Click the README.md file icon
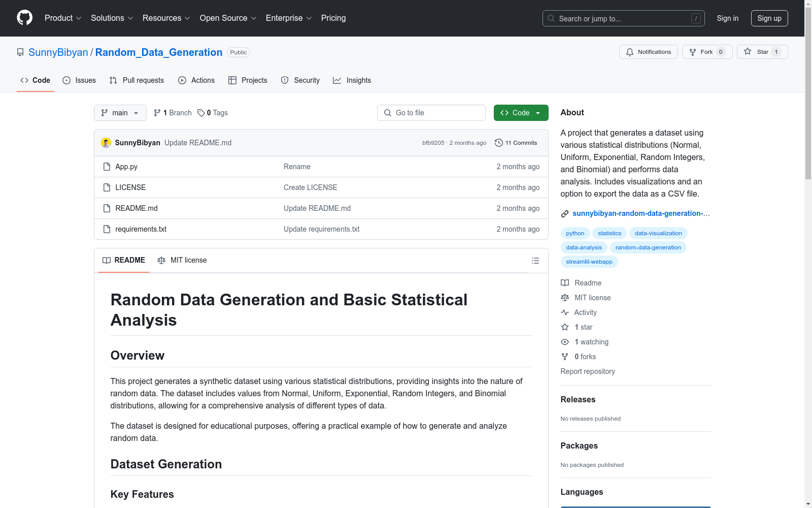The height and width of the screenshot is (508, 812). pyautogui.click(x=107, y=208)
